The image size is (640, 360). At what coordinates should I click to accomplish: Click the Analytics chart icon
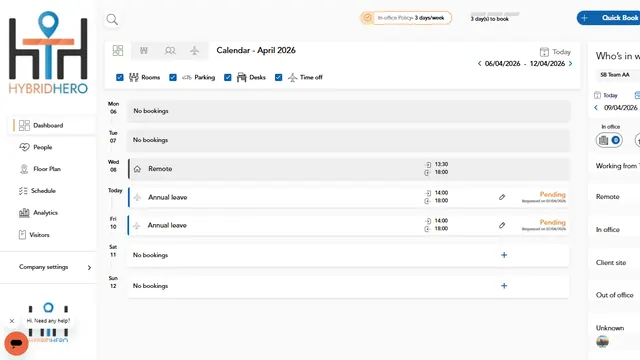tap(24, 213)
